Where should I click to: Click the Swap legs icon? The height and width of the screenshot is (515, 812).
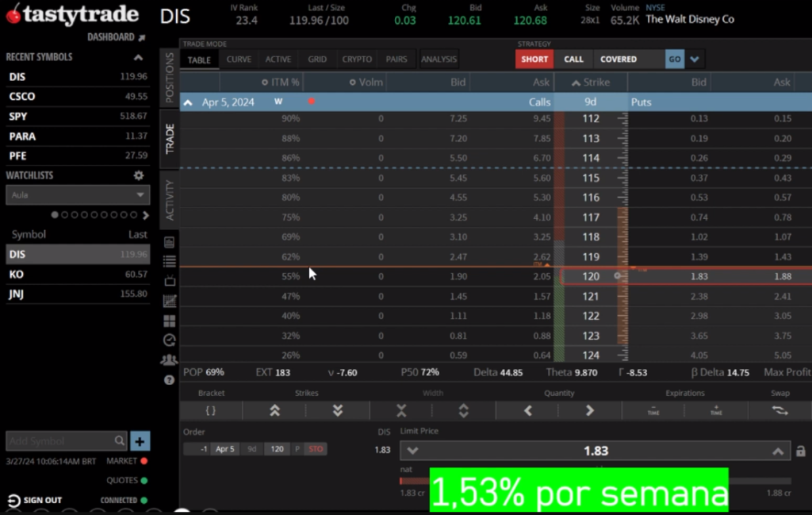point(779,410)
